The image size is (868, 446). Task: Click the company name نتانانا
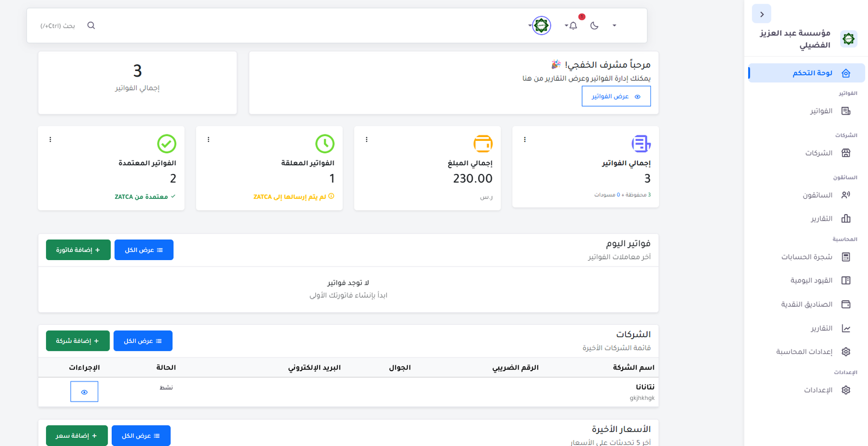point(645,387)
